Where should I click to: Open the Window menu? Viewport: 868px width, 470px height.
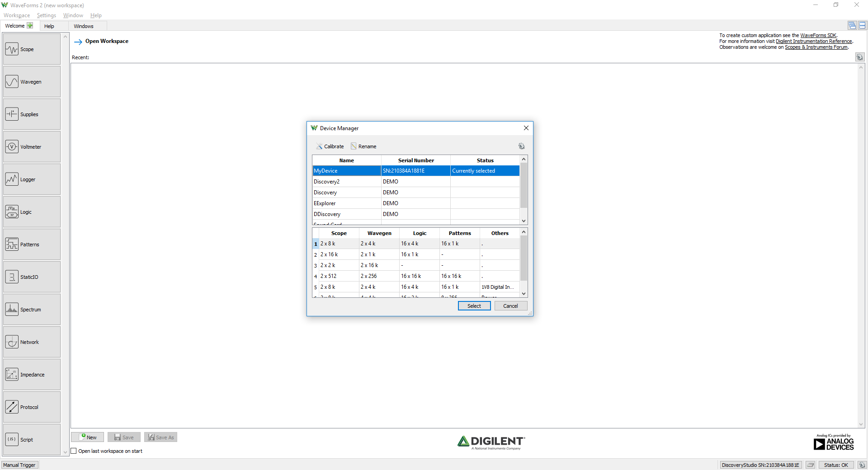coord(73,15)
